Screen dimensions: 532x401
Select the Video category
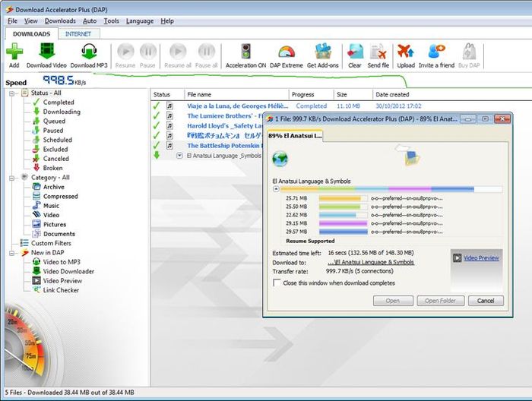pyautogui.click(x=51, y=215)
